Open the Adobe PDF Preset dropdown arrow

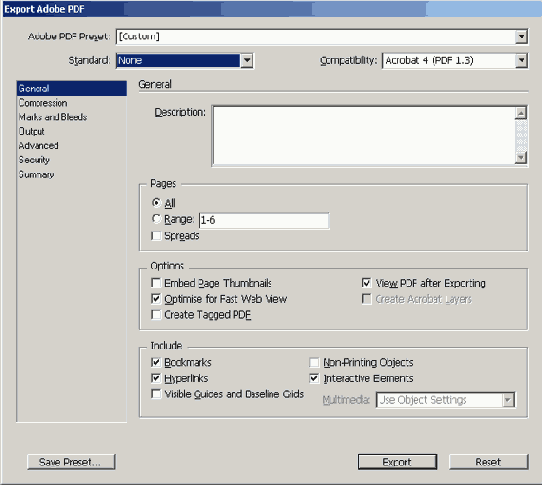tap(521, 37)
